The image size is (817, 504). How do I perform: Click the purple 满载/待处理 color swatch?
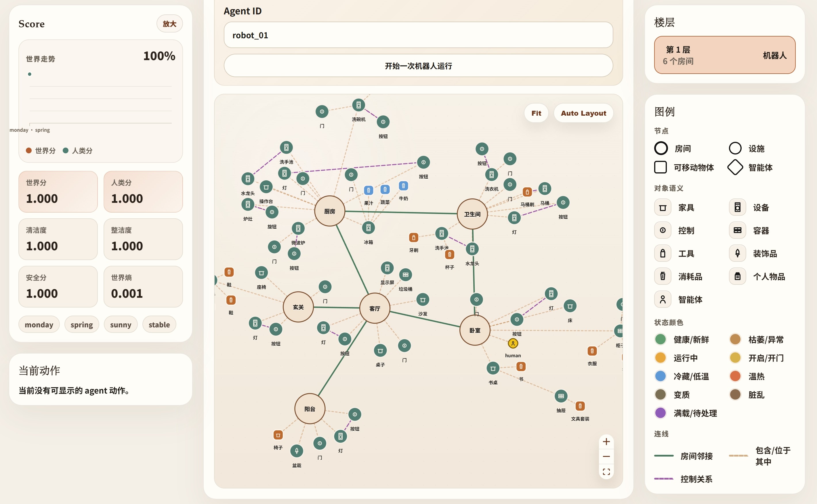coord(660,413)
